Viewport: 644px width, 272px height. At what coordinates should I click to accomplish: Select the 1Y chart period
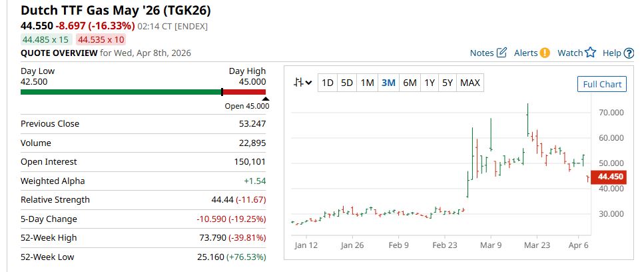point(430,83)
